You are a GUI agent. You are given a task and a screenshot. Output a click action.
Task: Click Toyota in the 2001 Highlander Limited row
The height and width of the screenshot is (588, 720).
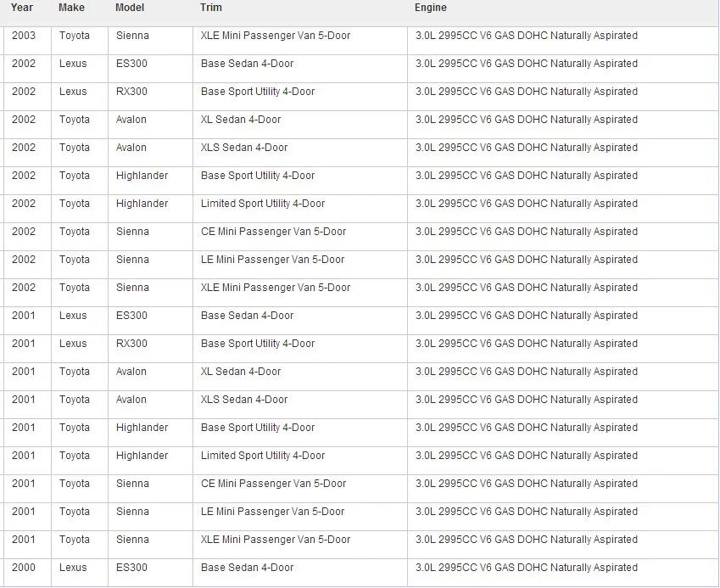(75, 456)
